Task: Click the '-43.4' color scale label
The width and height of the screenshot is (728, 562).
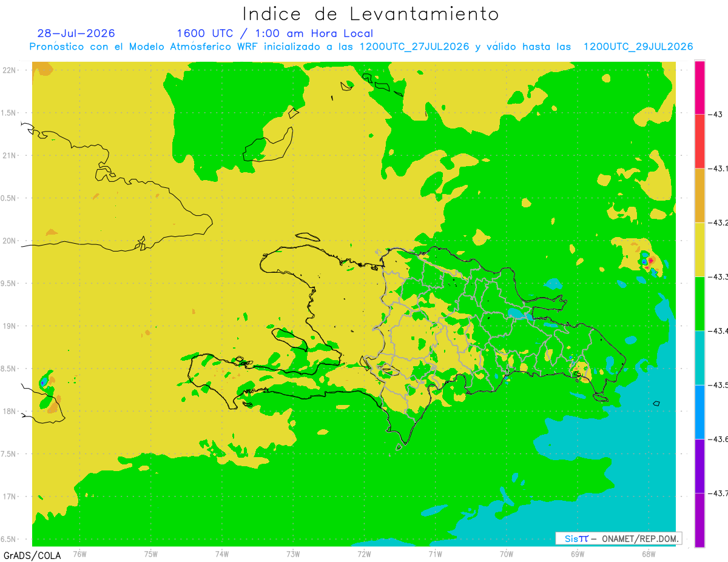Action: click(717, 330)
